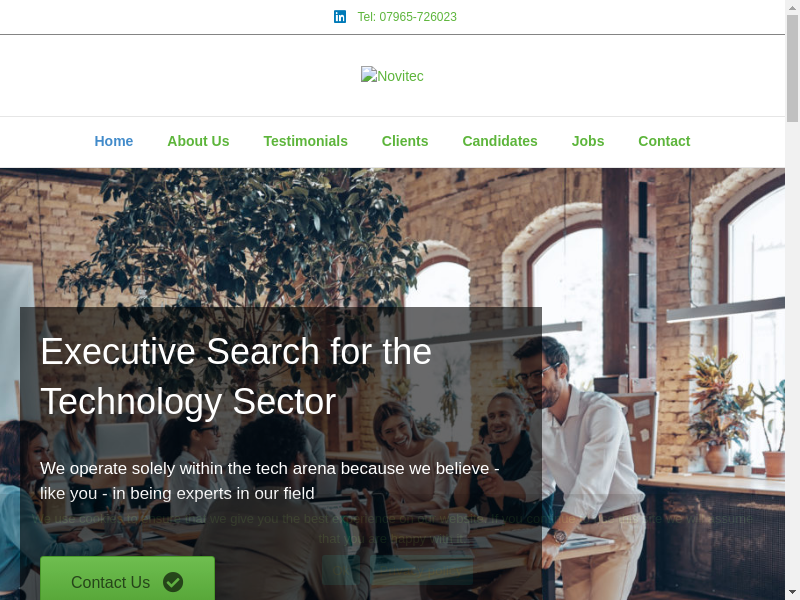The image size is (800, 600).
Task: Go to the Home page
Action: point(114,141)
